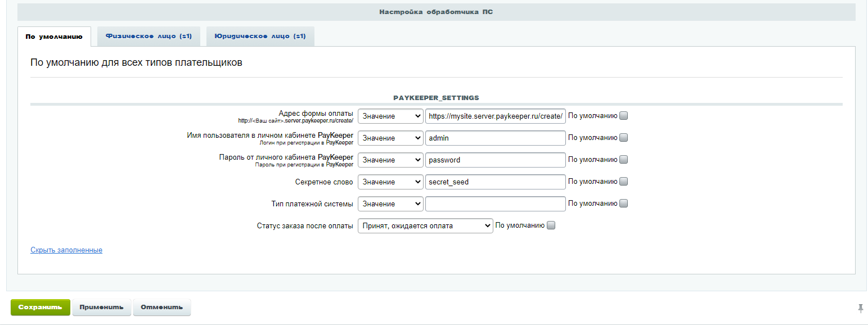Viewport: 868px width, 325px height.
Task: Enable default checkbox for payment form address
Action: (623, 116)
